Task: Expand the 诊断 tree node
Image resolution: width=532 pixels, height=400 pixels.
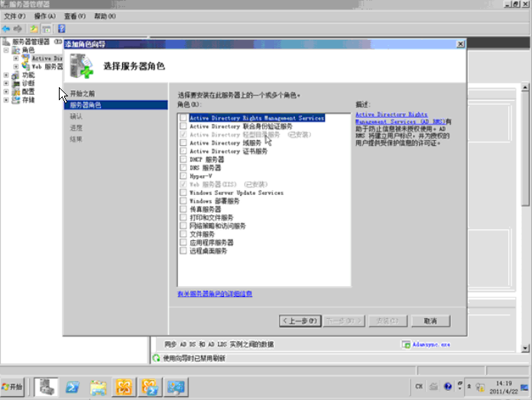Action: (6, 83)
